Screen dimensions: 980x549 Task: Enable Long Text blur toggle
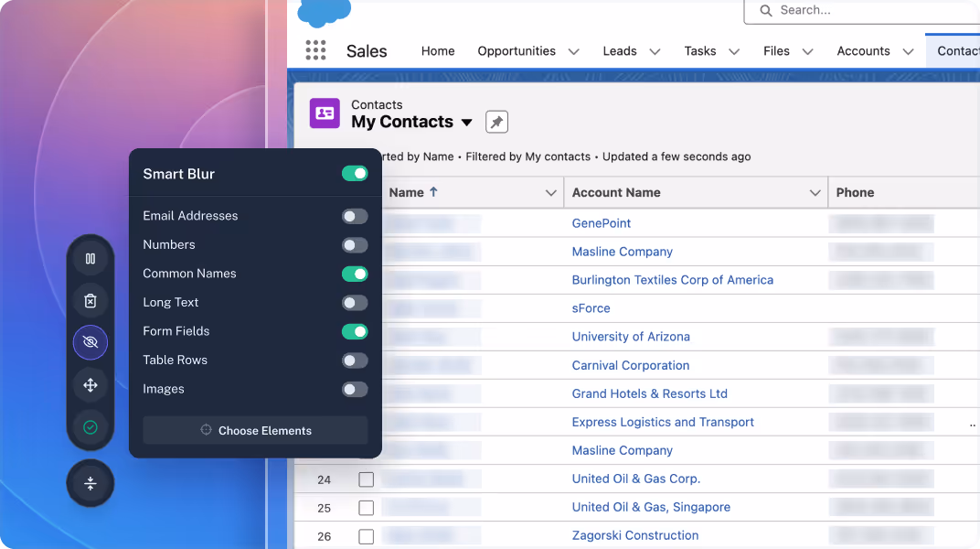point(355,303)
